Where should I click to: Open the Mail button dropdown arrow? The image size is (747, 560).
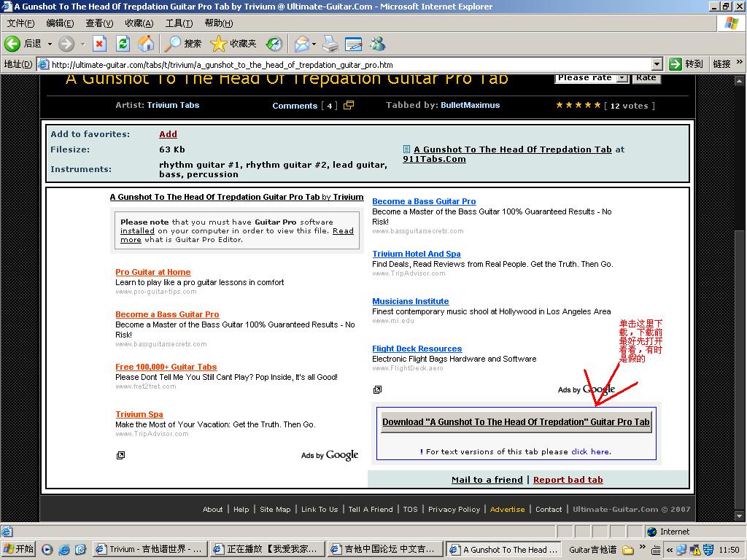coord(314,44)
